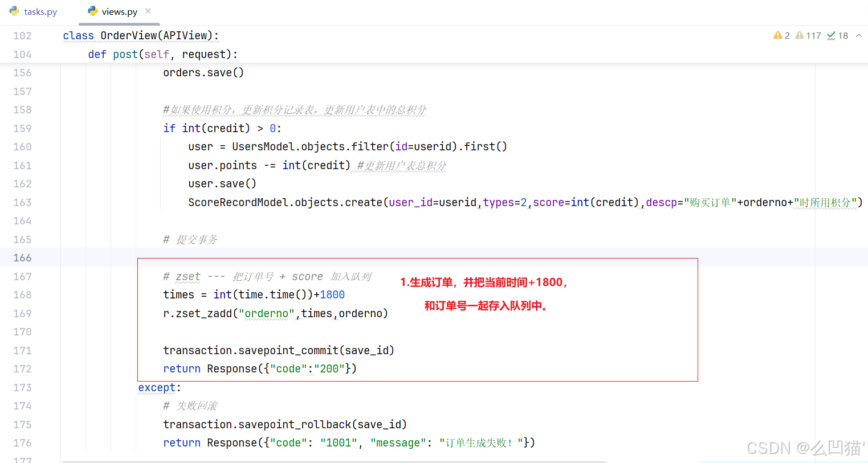Click the # 提交事务 comment

190,239
